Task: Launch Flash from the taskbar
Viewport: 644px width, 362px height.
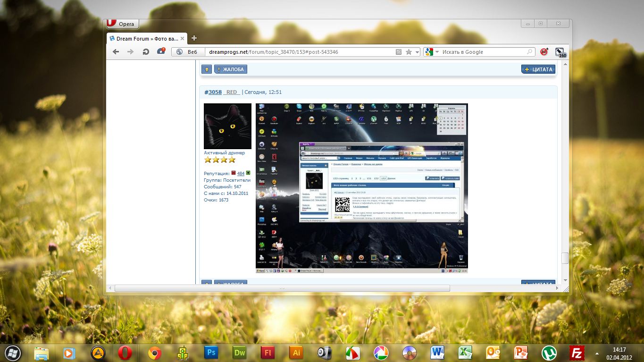Action: point(268,353)
